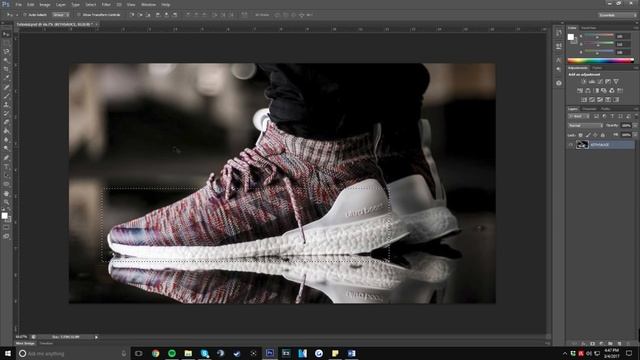The height and width of the screenshot is (360, 640).
Task: Select the Quick Selection tool
Action: click(x=6, y=60)
